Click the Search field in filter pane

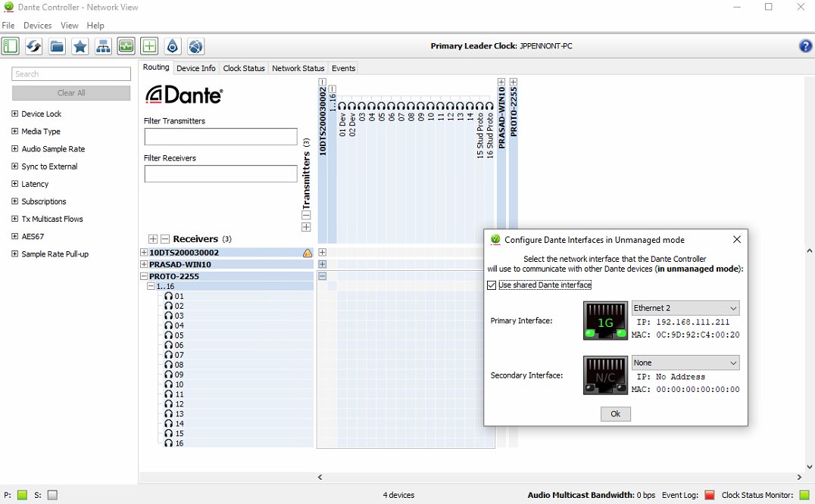click(x=71, y=73)
